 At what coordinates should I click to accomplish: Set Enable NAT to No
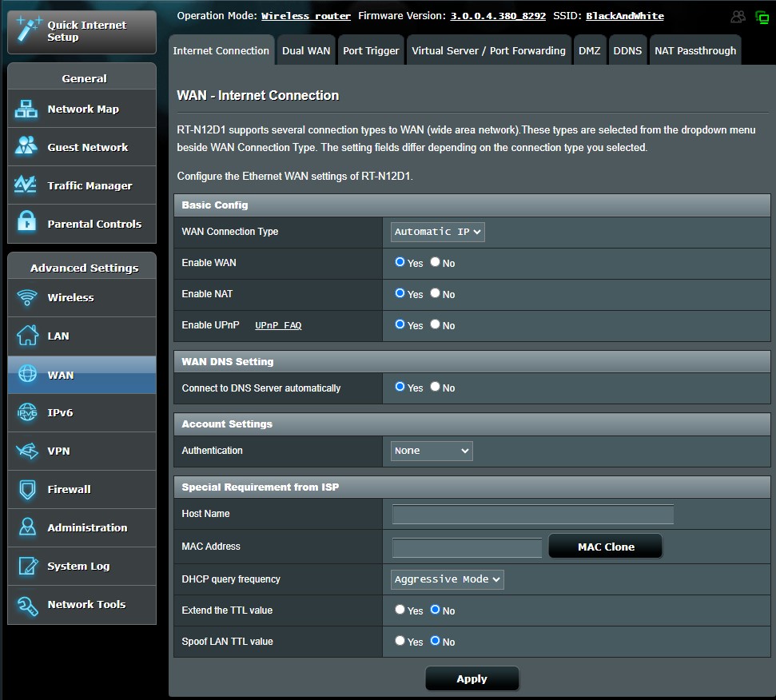[436, 293]
